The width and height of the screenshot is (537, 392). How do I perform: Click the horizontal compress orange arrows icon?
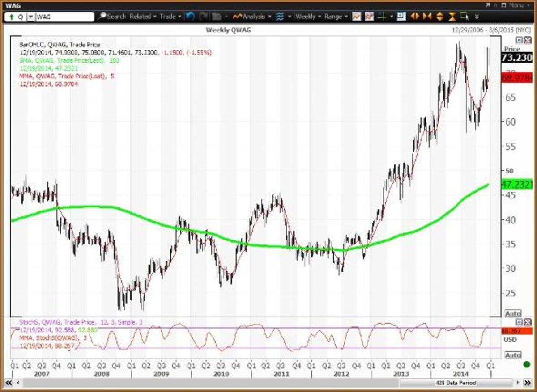tap(426, 17)
